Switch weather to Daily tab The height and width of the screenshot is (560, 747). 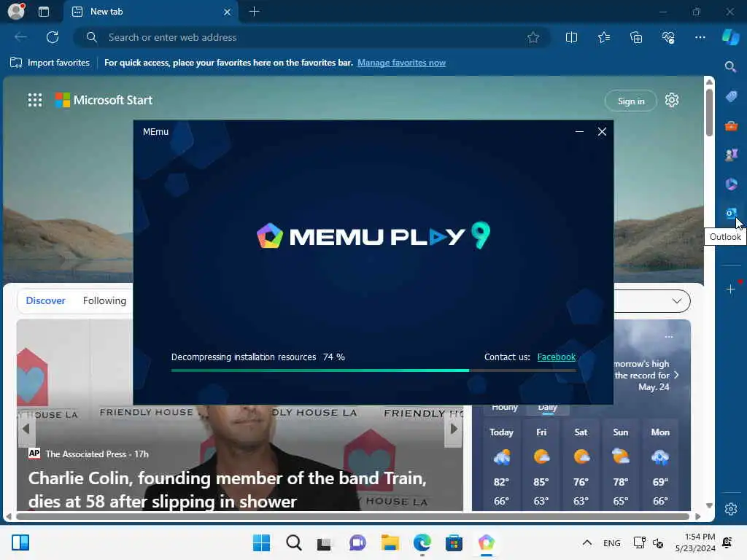pyautogui.click(x=547, y=408)
